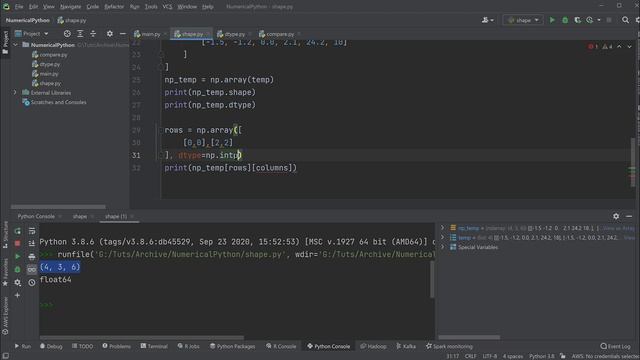
Task: Click the red error count indicator
Action: click(593, 47)
